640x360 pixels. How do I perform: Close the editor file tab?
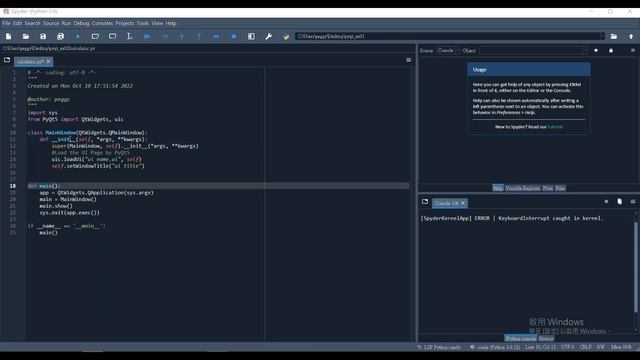(48, 62)
